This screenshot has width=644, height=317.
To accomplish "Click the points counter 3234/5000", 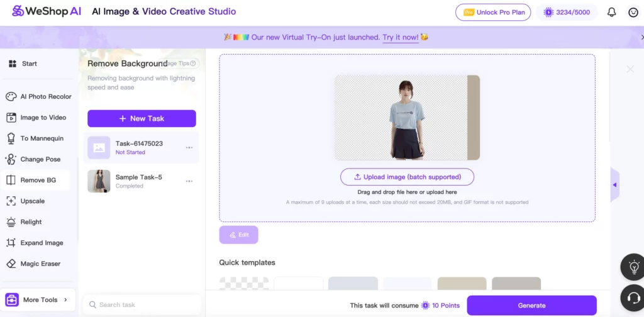I will (x=567, y=13).
